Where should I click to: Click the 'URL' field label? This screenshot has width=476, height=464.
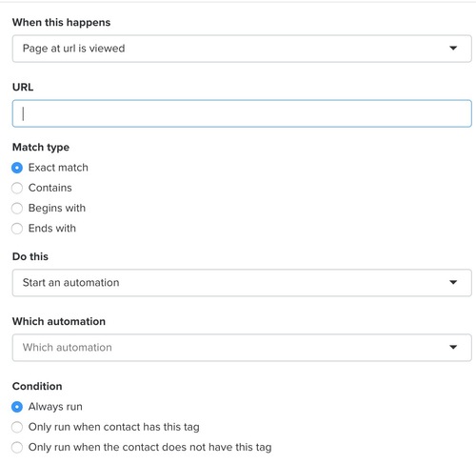(x=23, y=87)
